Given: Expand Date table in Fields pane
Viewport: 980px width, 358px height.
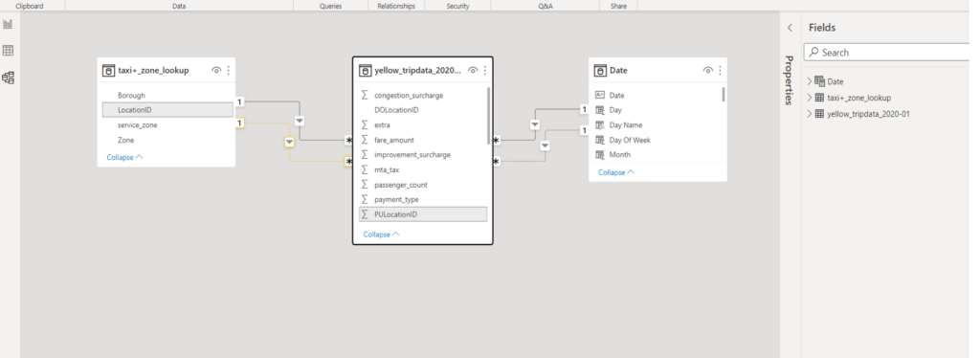Looking at the screenshot, I should [810, 81].
